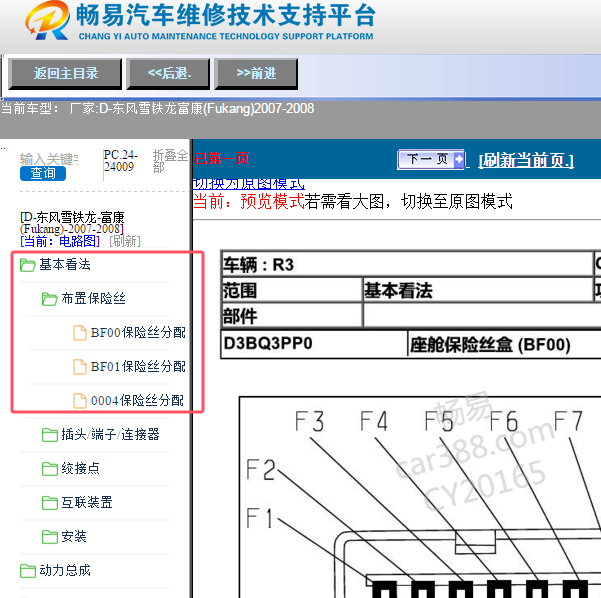Viewport: 601px width, 598px height.
Task: Click BF01保险丝分配 document icon
Action: 80,367
